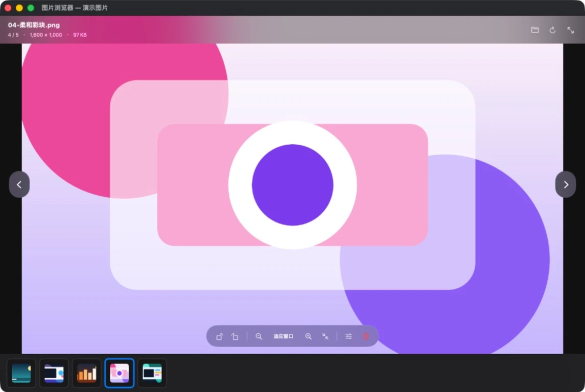
Task: Enter fullscreen with the expand arrows icon
Action: pos(571,30)
